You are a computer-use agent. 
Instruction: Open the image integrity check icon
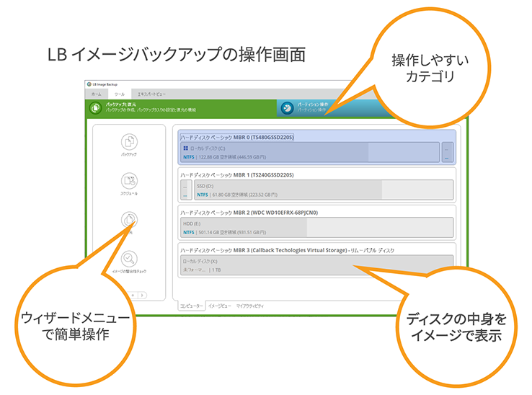pos(129,259)
